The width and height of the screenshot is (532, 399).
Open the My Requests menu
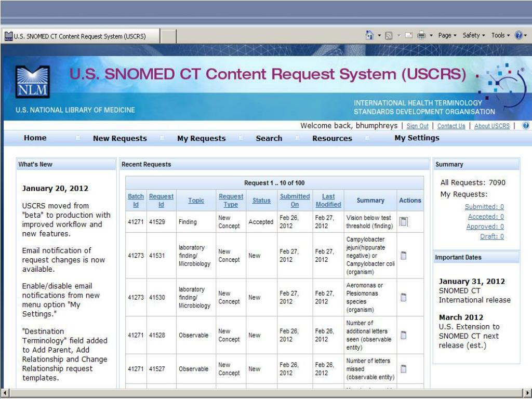pos(201,138)
